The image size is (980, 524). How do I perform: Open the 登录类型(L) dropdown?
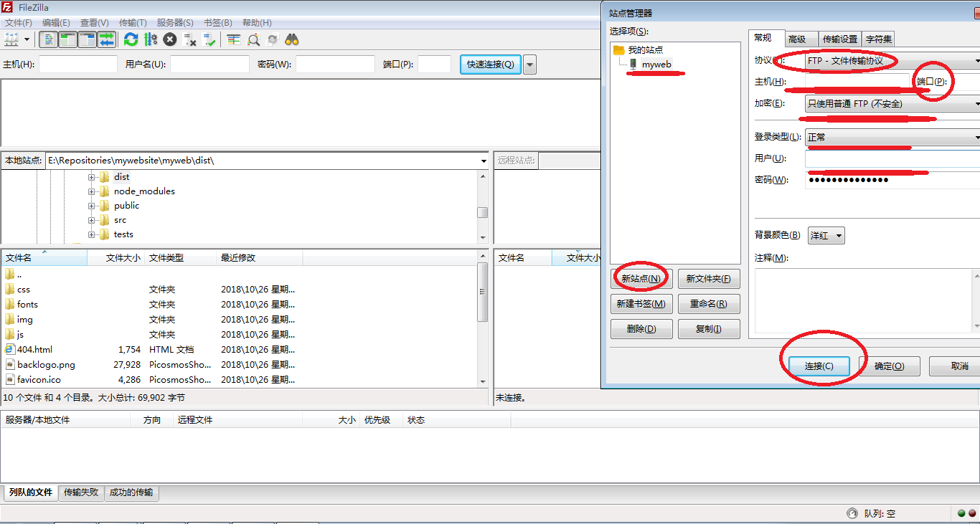[x=892, y=137]
